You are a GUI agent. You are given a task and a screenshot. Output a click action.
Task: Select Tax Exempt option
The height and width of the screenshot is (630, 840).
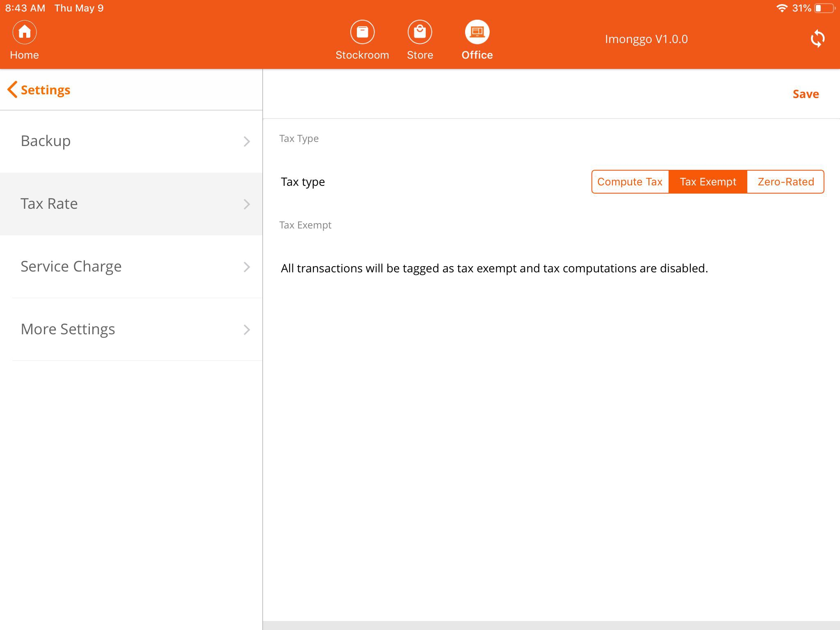pos(708,182)
